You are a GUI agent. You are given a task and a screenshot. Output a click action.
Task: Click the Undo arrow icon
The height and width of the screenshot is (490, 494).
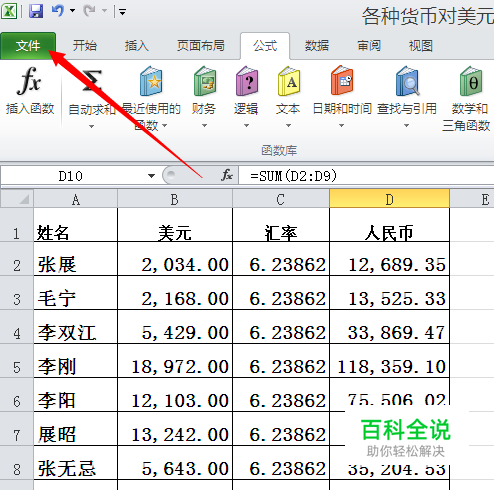(58, 11)
